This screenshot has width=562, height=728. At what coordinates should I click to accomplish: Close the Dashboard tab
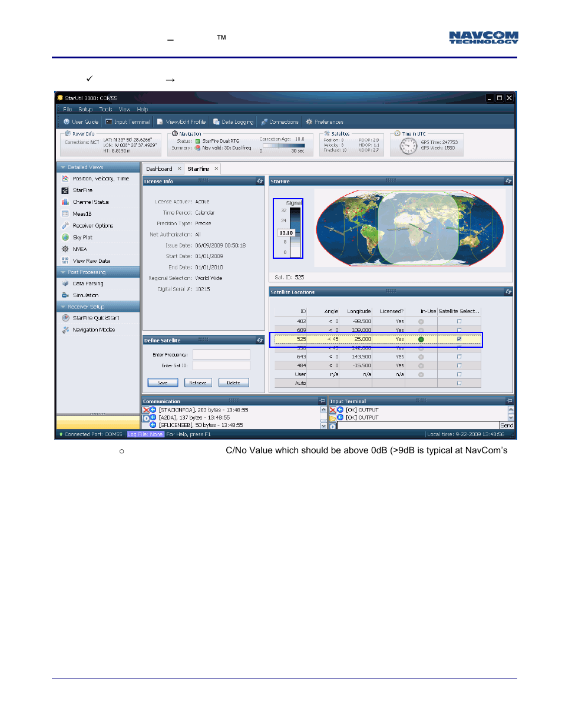[x=180, y=169]
